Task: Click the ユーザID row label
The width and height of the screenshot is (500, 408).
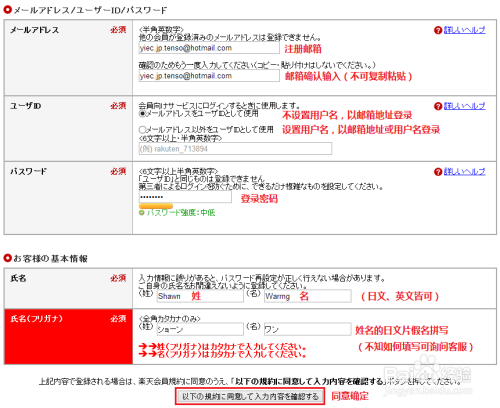Action: coord(25,106)
